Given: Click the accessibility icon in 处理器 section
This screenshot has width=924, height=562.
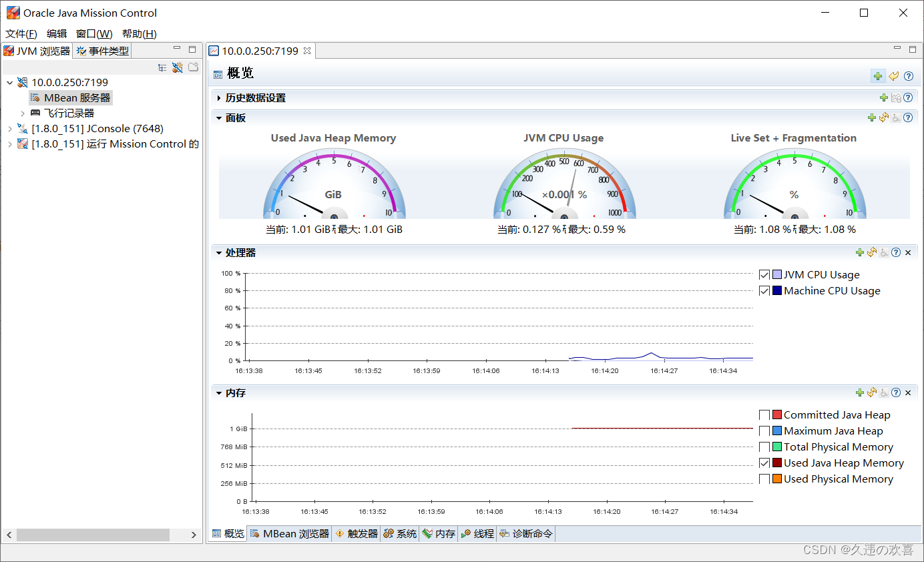Looking at the screenshot, I should coord(884,252).
